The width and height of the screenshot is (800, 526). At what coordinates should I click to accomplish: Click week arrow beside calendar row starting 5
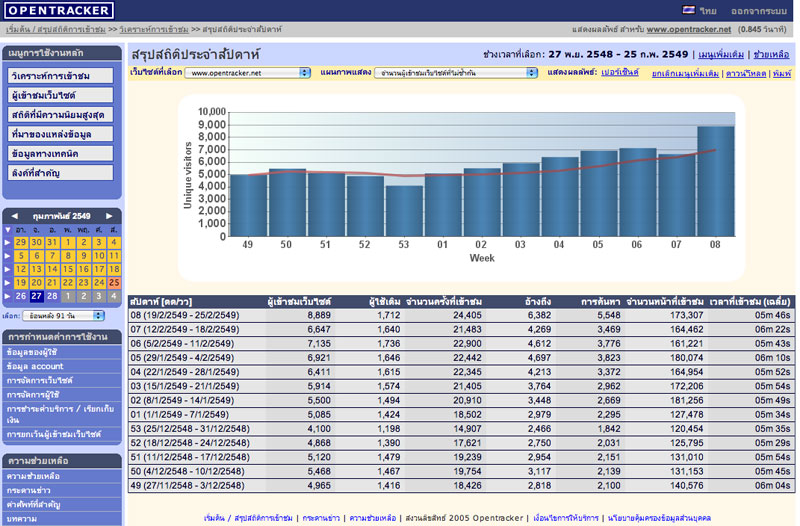(9, 256)
